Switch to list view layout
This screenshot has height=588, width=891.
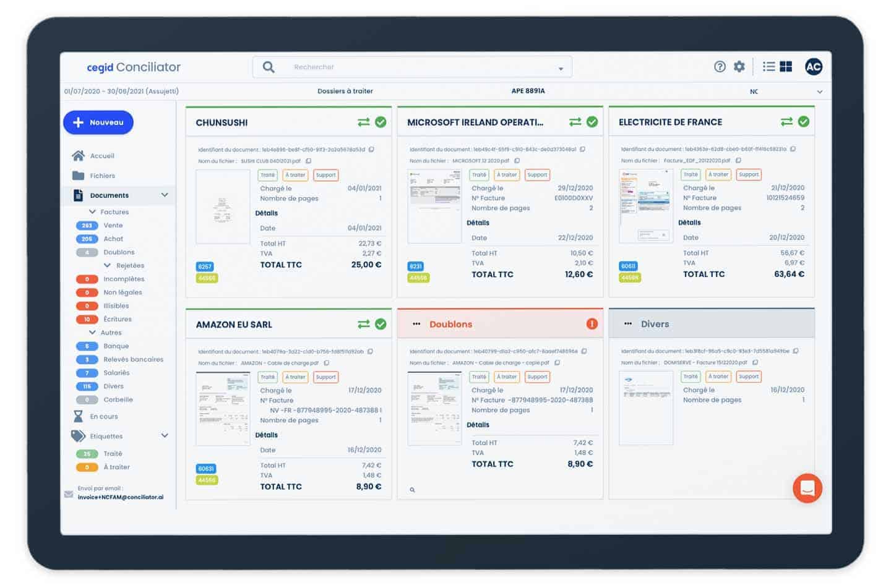[x=768, y=67]
